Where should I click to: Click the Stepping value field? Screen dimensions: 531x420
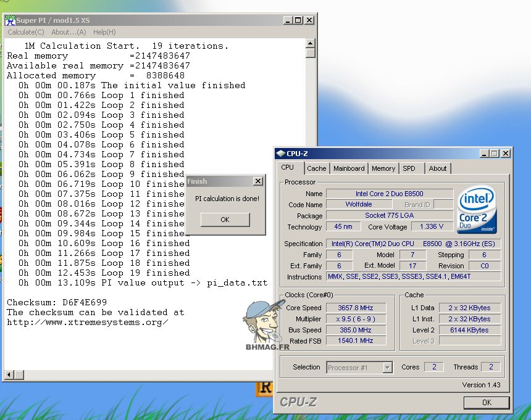[x=485, y=255]
